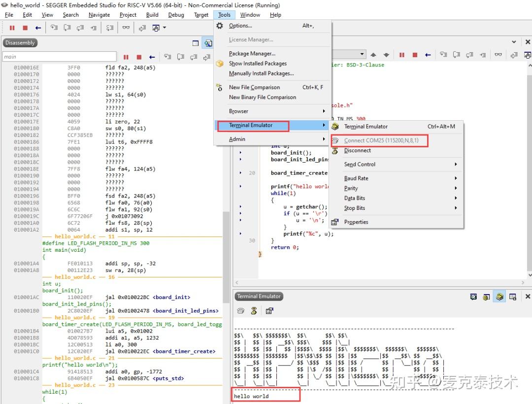
Task: Expand Send Control submenu
Action: (x=397, y=164)
